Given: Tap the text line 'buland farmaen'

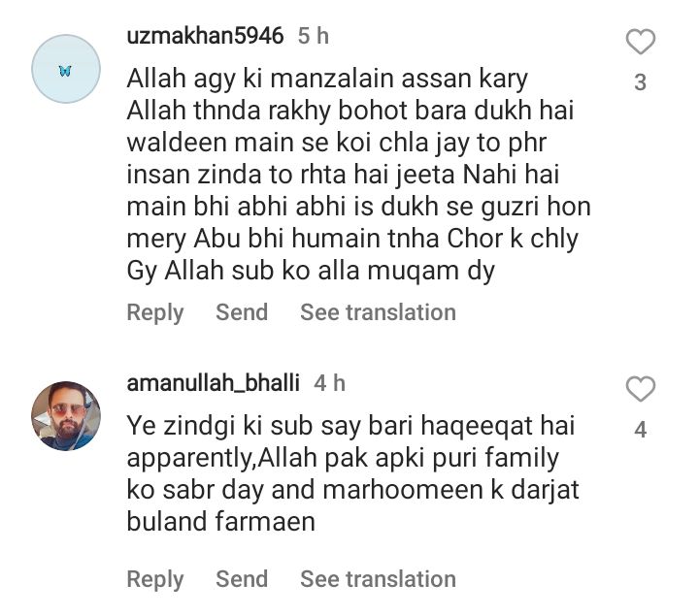Looking at the screenshot, I should click(x=220, y=522).
